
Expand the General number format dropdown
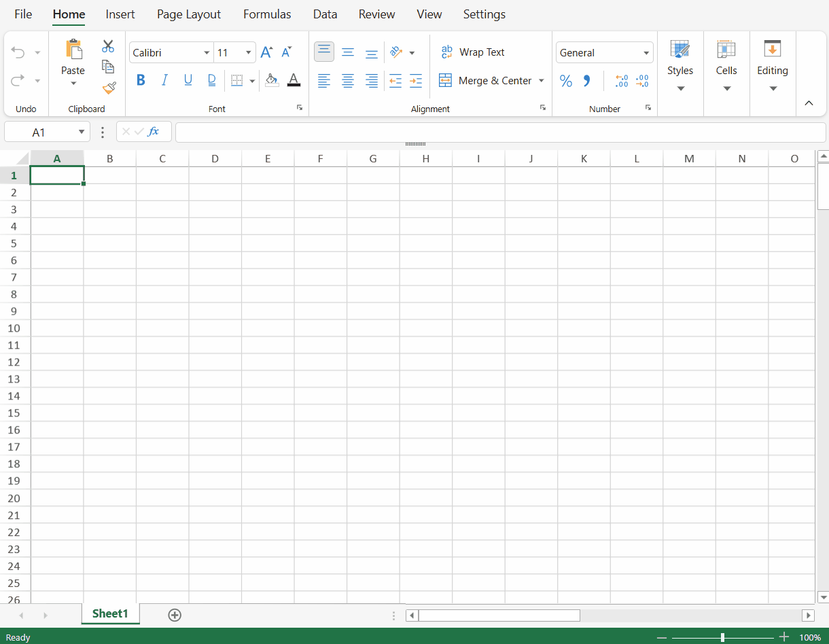point(646,53)
